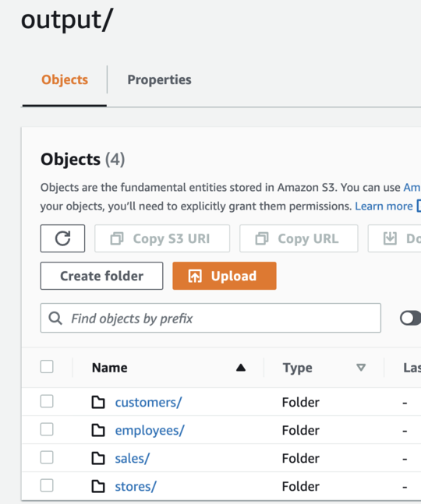Viewport: 421px width, 504px height.
Task: Click the magnifier icon in prefix search
Action: coord(55,319)
